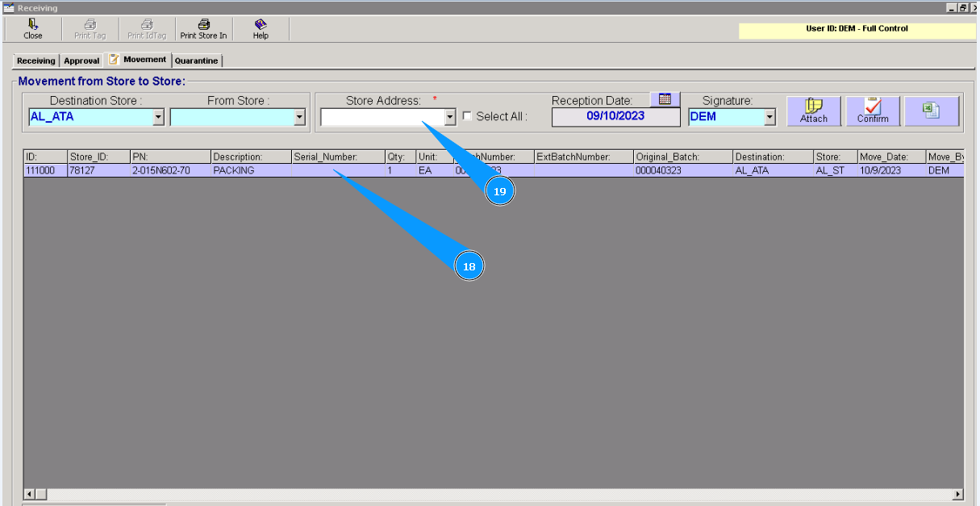Click the EA unit cell

tap(434, 171)
